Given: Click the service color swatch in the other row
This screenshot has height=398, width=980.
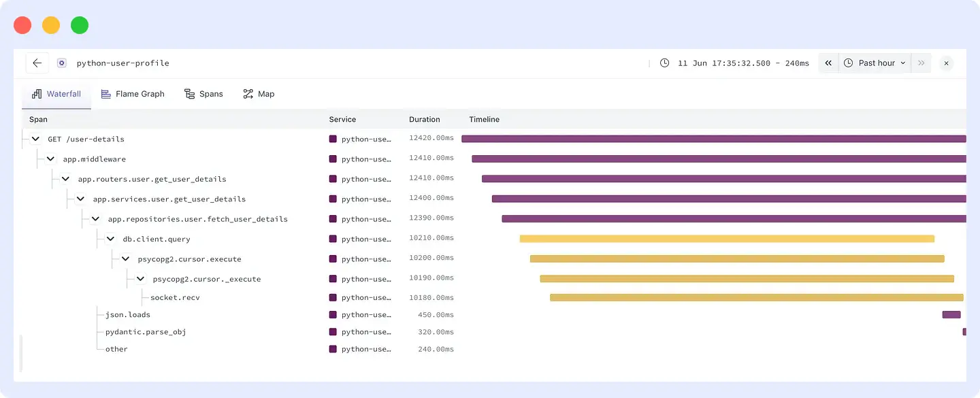Looking at the screenshot, I should pos(333,349).
